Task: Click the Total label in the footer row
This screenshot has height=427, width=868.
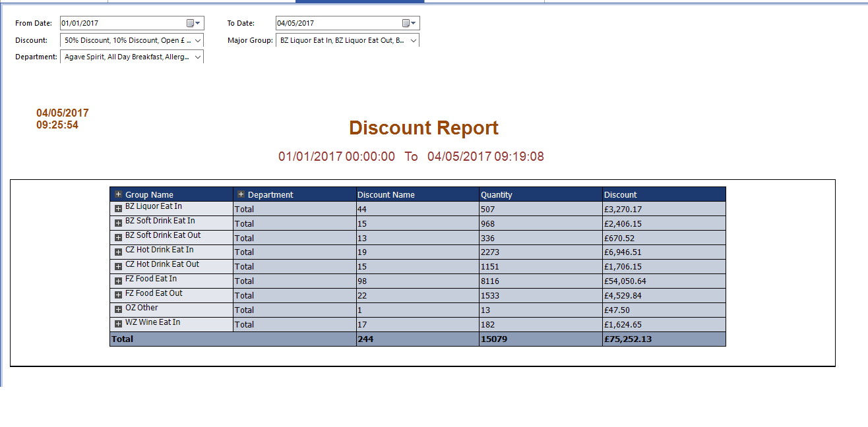Action: click(122, 339)
